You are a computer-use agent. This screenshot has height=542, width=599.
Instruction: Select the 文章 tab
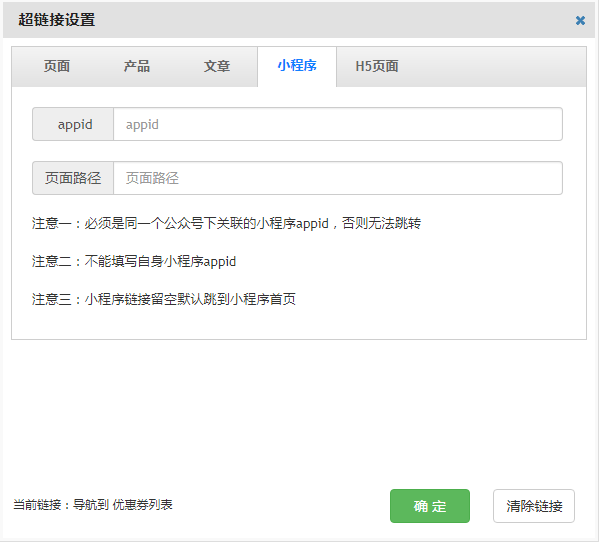(217, 66)
